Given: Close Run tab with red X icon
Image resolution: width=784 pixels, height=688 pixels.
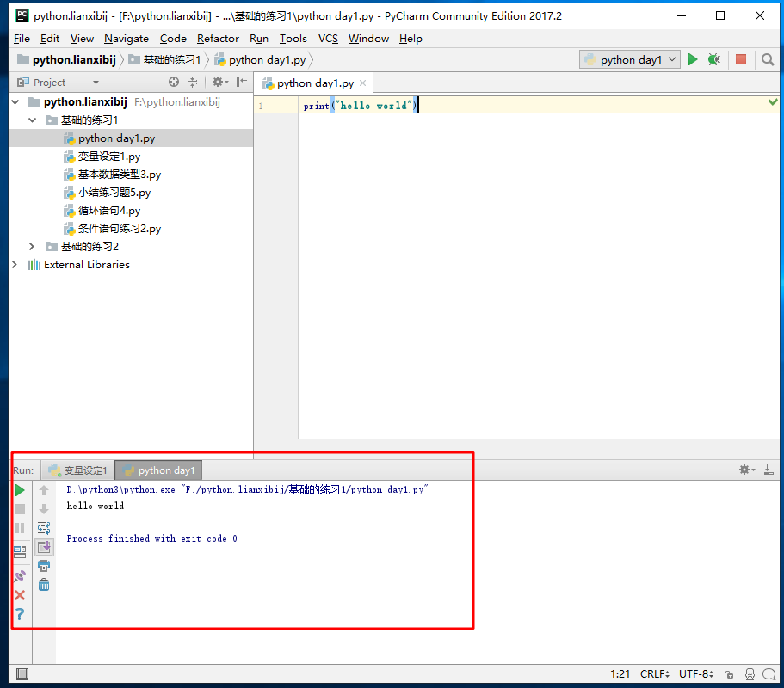Looking at the screenshot, I should click(20, 595).
